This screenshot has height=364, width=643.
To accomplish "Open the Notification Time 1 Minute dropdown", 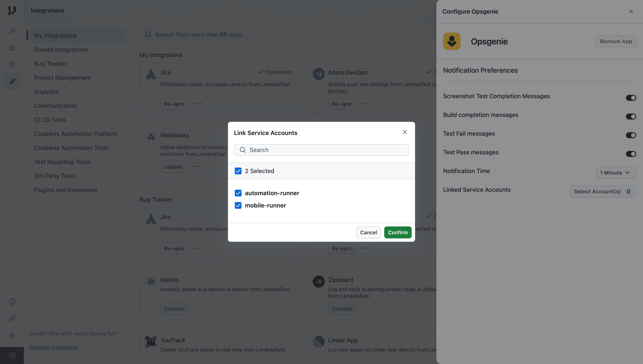I will (x=616, y=172).
